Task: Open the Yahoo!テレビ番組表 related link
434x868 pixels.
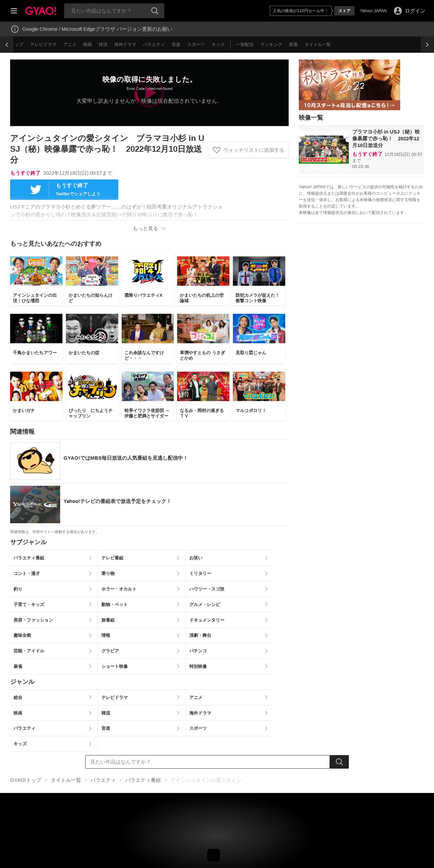Action: [x=149, y=504]
